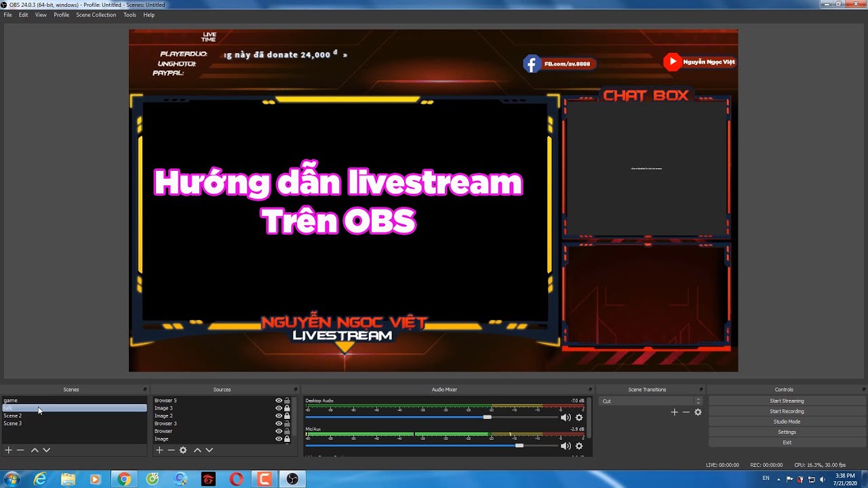The height and width of the screenshot is (488, 868).
Task: Click Start Recording button
Action: [x=787, y=411]
